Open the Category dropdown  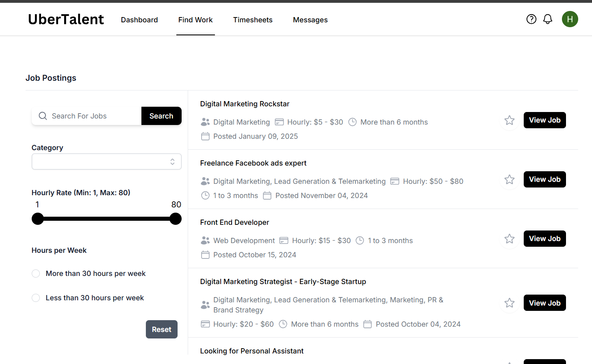[x=106, y=162]
